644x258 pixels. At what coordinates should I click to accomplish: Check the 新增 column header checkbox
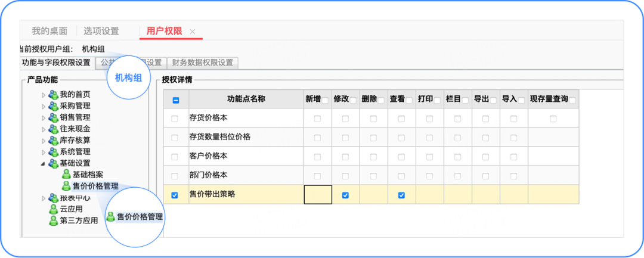click(x=325, y=100)
